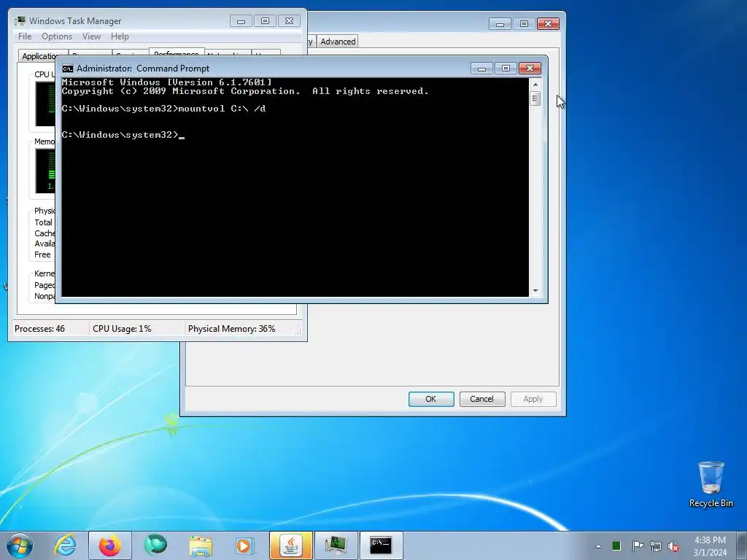Close the Command Prompt window
This screenshot has height=560, width=747.
coord(530,69)
